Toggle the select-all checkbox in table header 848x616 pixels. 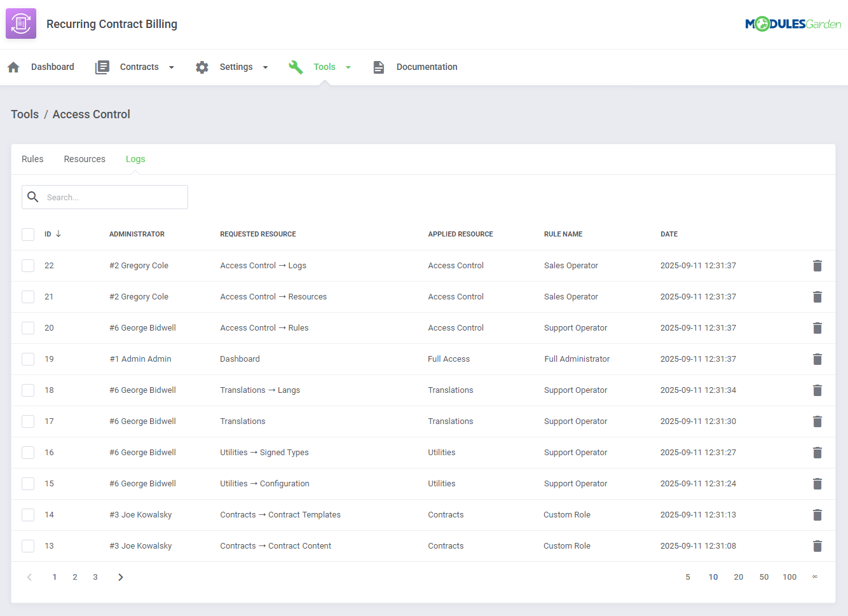coord(28,235)
